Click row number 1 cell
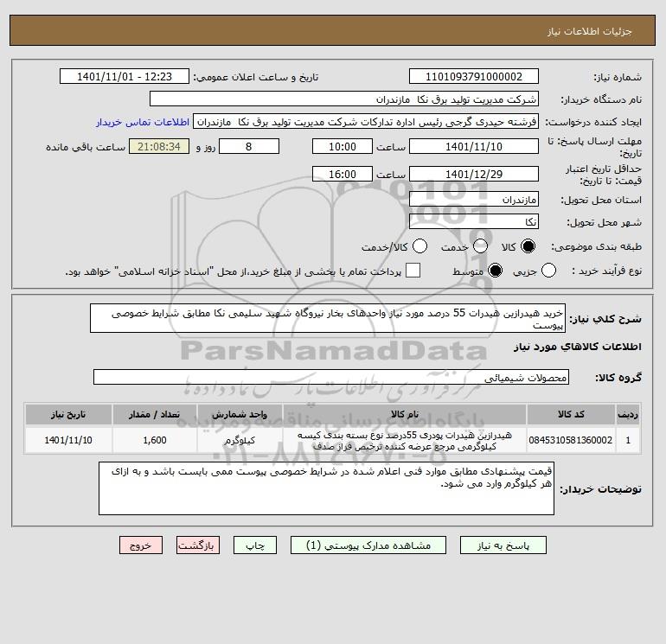This screenshot has width=666, height=644. [628, 440]
